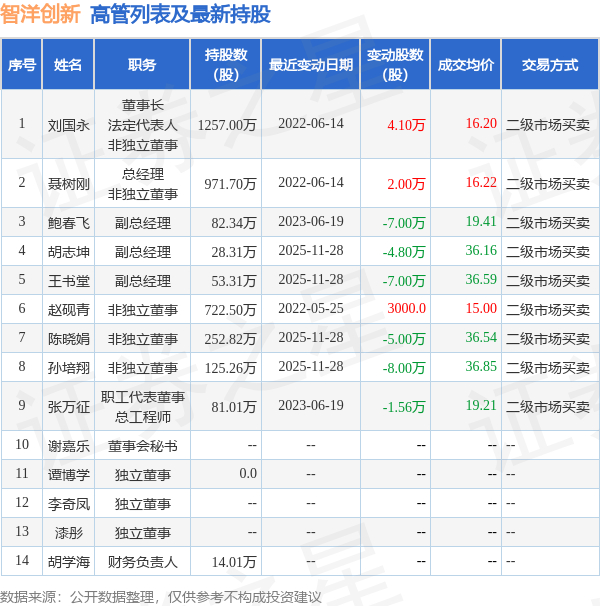
Task: Click the change amount -1.56万
Action: pos(404,407)
